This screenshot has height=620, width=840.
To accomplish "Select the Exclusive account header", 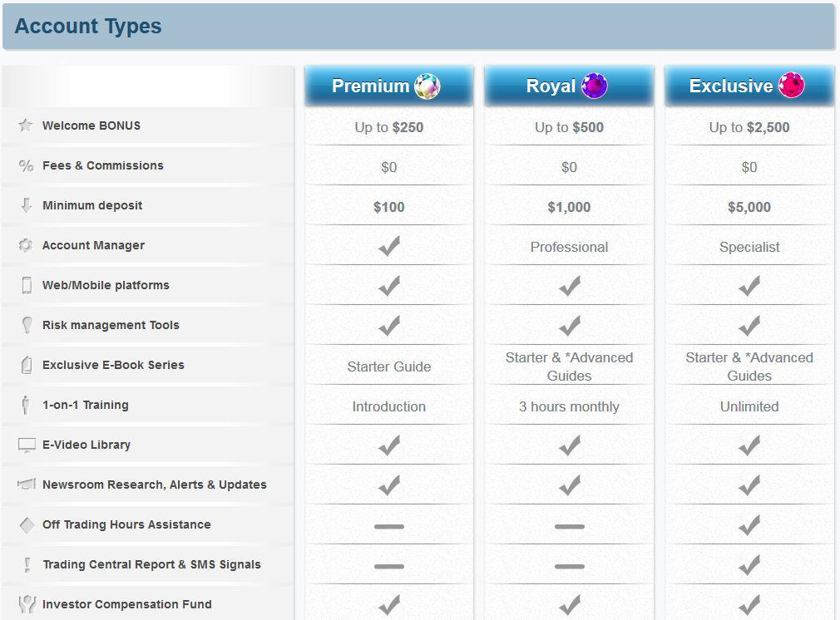I will (749, 86).
